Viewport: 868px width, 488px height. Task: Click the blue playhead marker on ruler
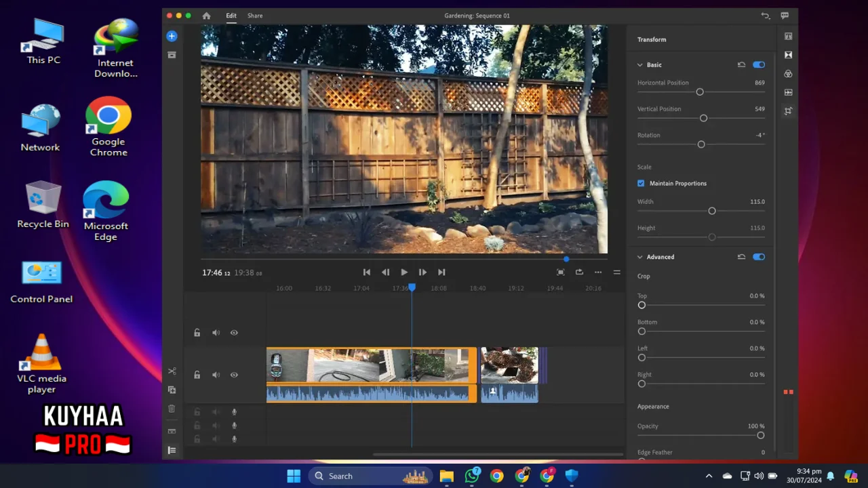click(412, 287)
